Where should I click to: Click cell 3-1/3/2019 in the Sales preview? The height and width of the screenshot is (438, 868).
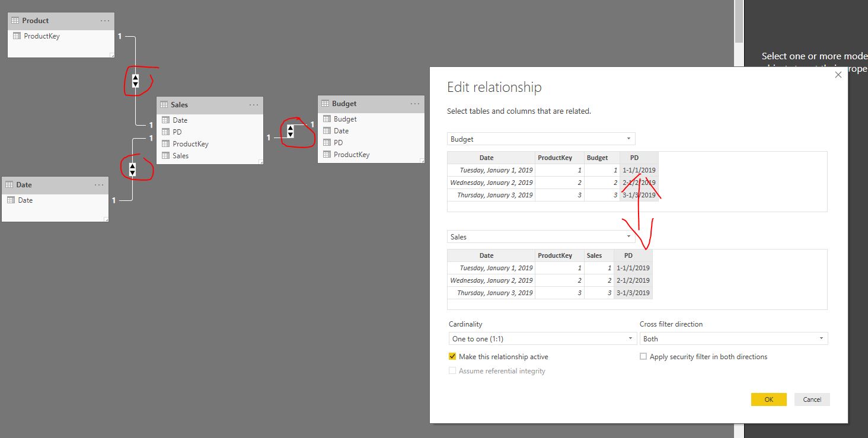[633, 293]
